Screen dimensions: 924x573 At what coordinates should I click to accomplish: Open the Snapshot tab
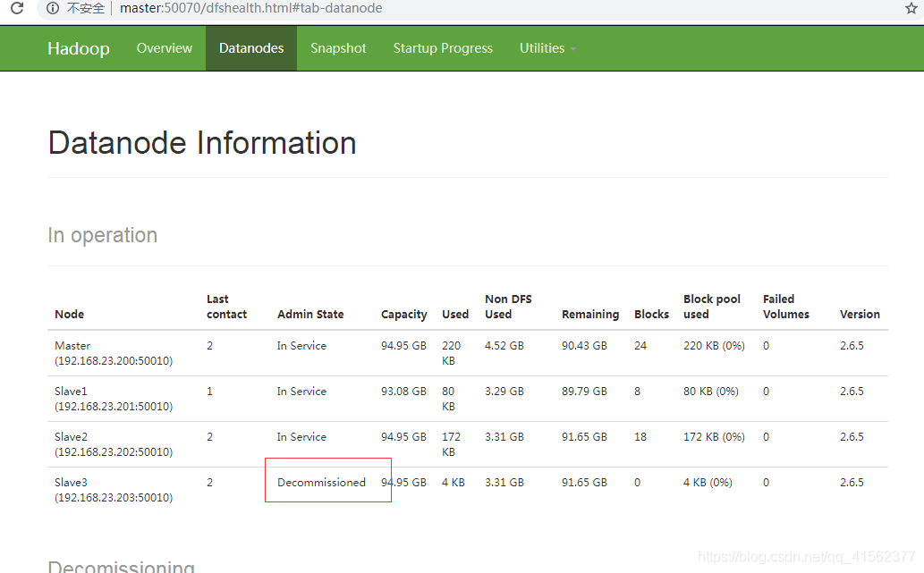338,48
